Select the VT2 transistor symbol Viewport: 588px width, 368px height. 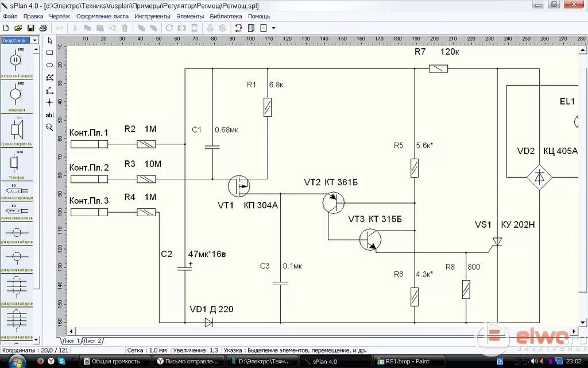click(334, 203)
